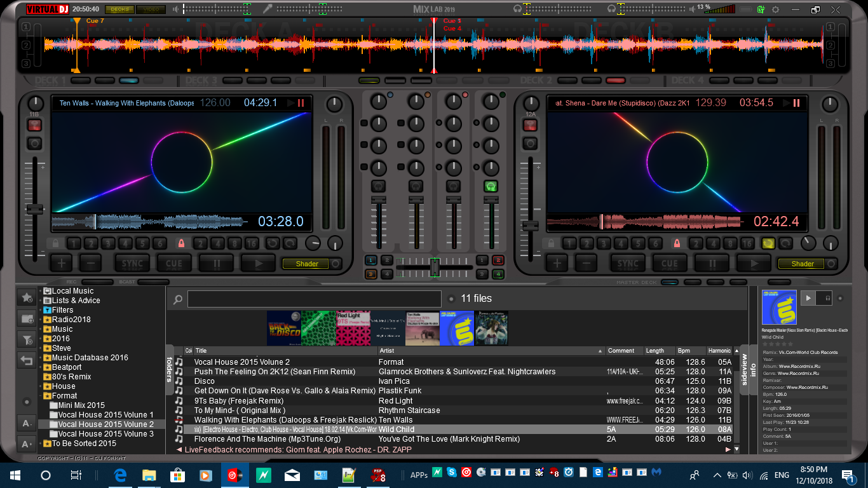This screenshot has height=488, width=868.
Task: Toggle the red lock on right deck
Action: (677, 243)
